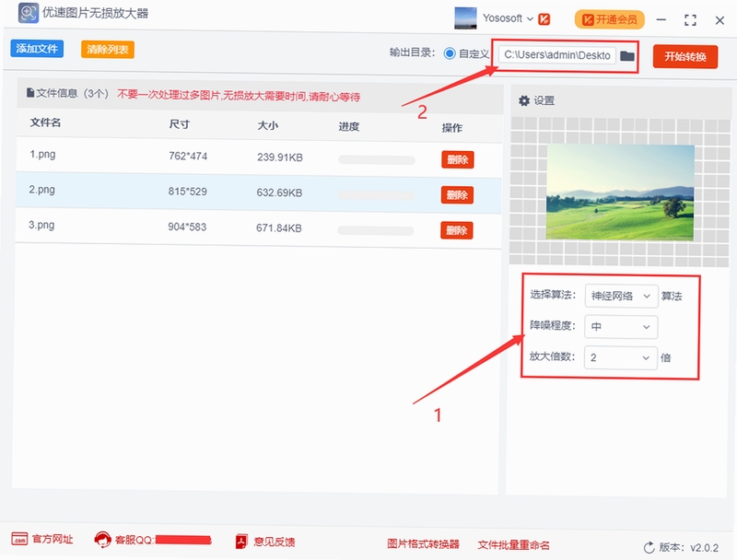The height and width of the screenshot is (560, 737).
Task: Click 添加文件 to add files
Action: click(x=37, y=49)
